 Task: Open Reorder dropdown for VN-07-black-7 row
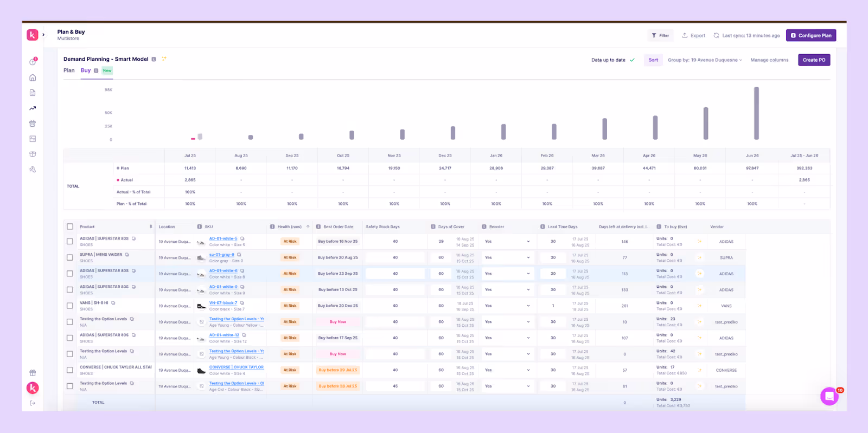(507, 306)
